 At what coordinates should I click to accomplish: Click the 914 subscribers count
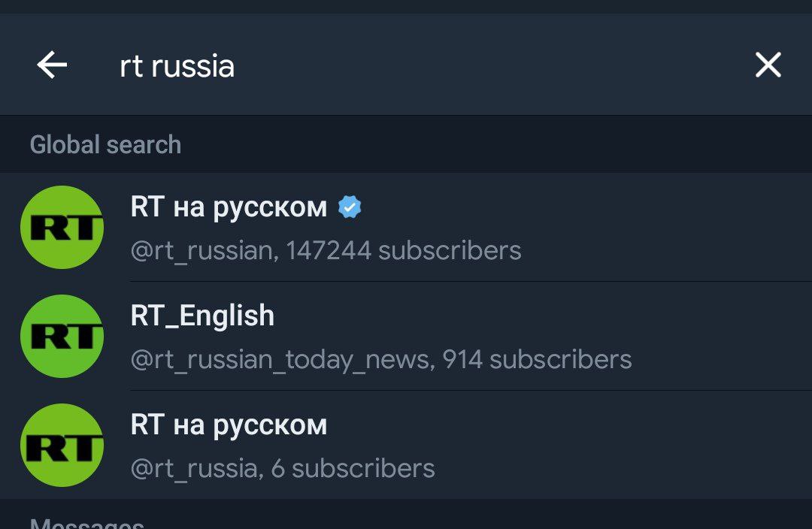point(537,359)
